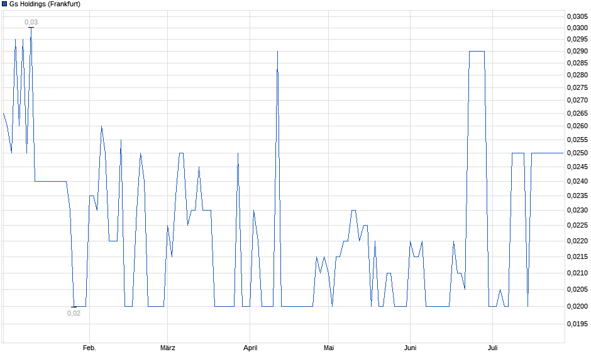This screenshot has width=591, height=364.
Task: Click the '0,0195' price axis value
Action: 577,324
